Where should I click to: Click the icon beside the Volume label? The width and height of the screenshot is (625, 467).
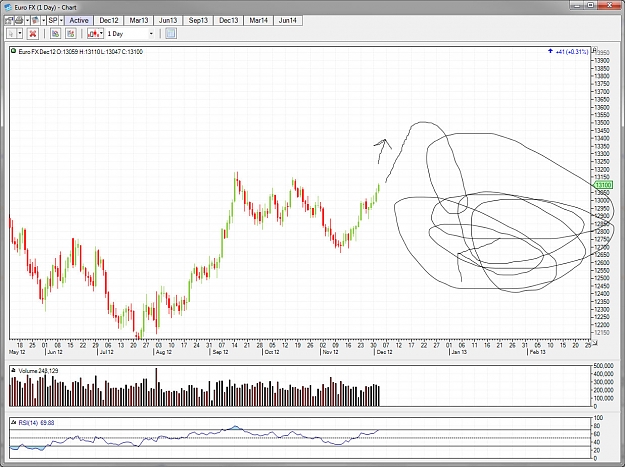13,371
